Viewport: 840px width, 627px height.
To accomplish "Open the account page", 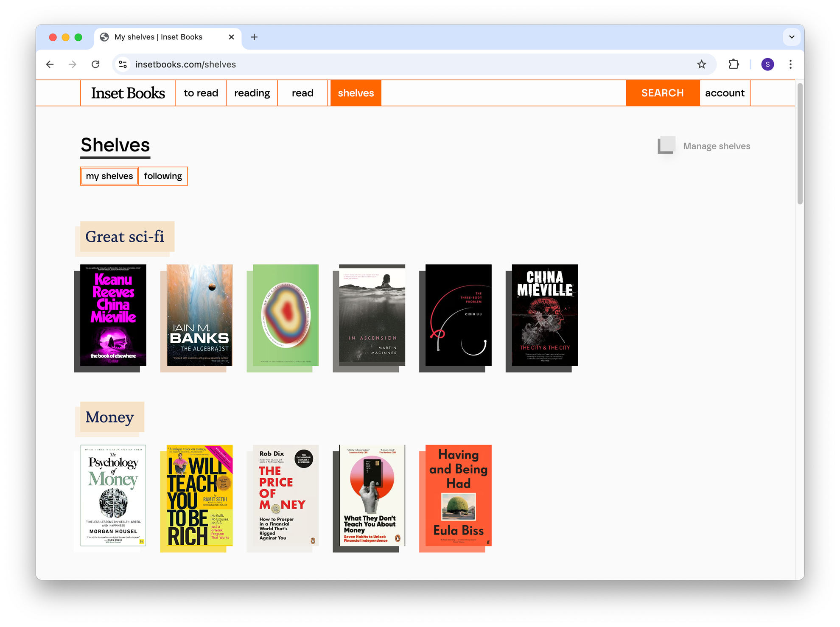I will 725,92.
